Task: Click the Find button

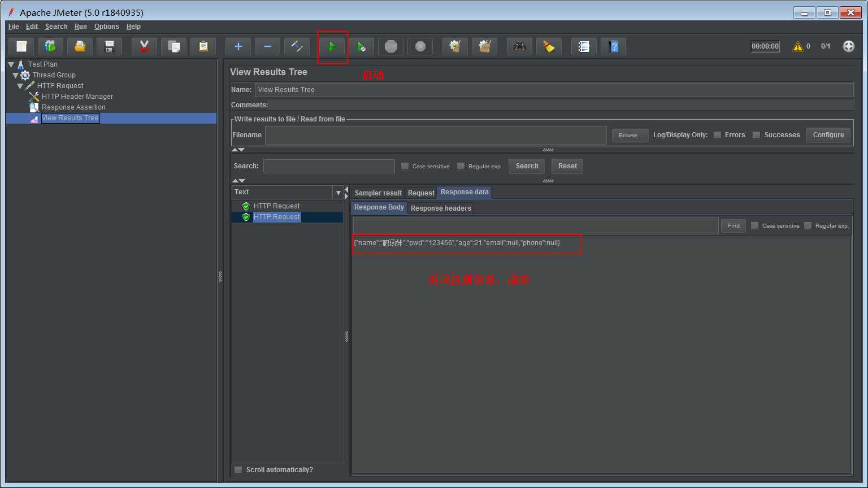Action: [734, 226]
